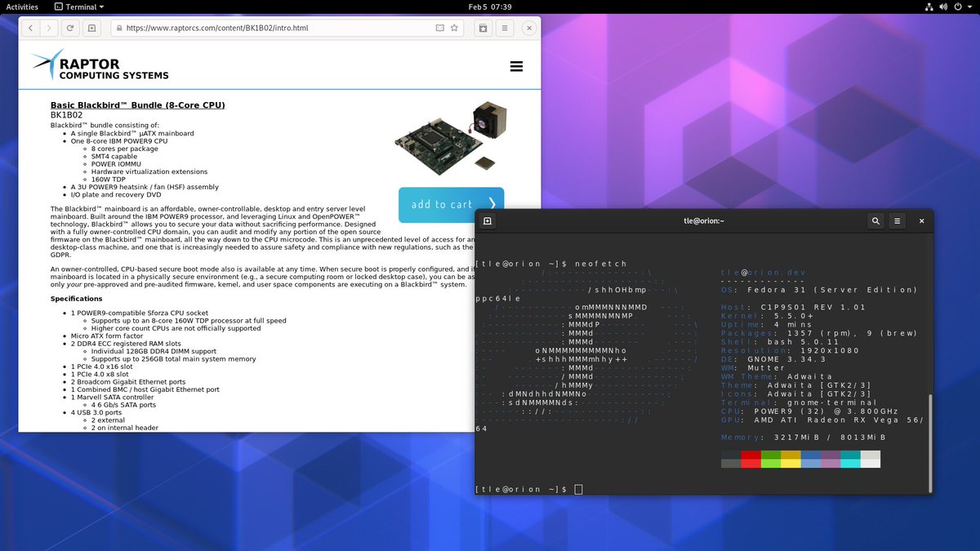The height and width of the screenshot is (551, 980).
Task: Click the 'Host: C1P9S01 REV 1.01' line
Action: click(795, 307)
